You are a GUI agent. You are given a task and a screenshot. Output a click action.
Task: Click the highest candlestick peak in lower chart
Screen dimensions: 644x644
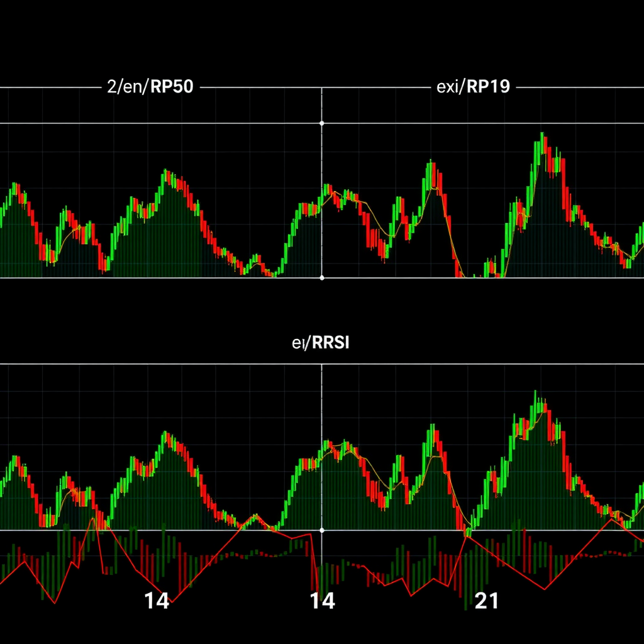535,394
